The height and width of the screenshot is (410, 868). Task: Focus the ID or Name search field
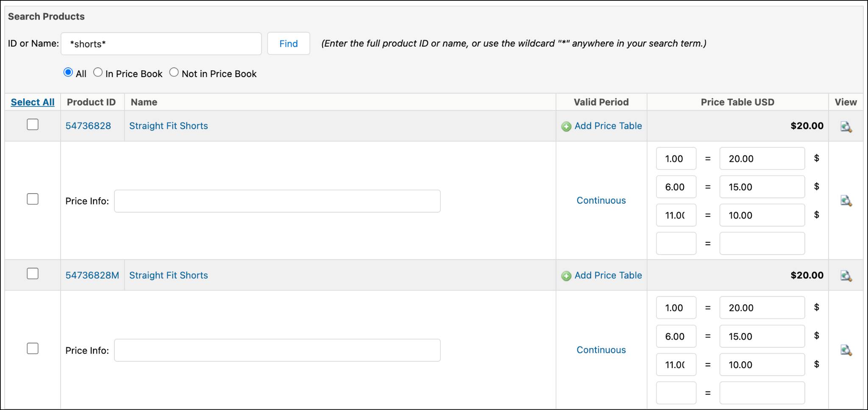click(161, 44)
